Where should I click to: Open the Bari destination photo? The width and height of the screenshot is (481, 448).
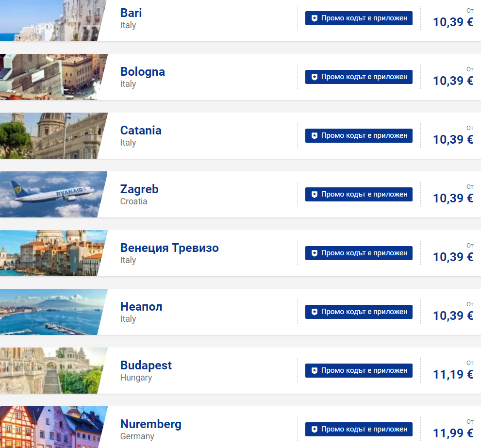(x=51, y=20)
